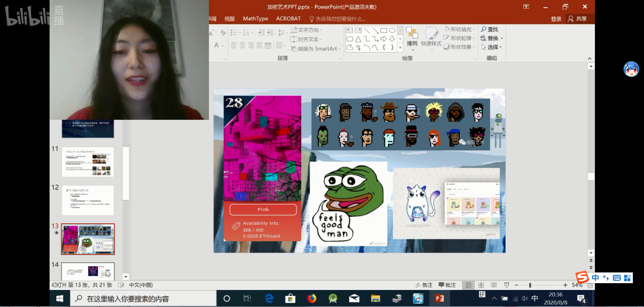Align text left
Viewport: 644px width, 307px height.
[x=234, y=45]
